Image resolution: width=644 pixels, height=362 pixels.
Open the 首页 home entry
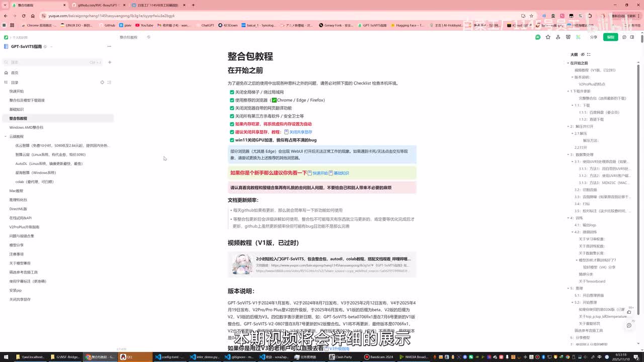(15, 73)
